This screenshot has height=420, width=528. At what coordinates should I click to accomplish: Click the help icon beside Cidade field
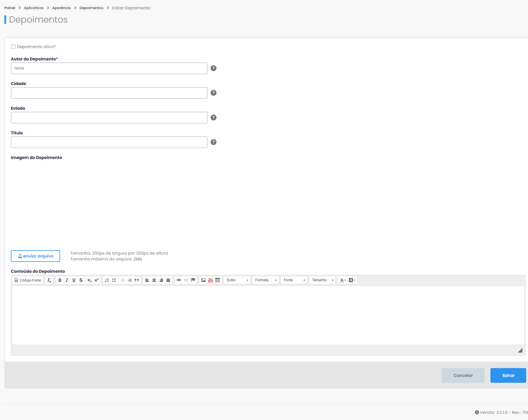(x=214, y=93)
